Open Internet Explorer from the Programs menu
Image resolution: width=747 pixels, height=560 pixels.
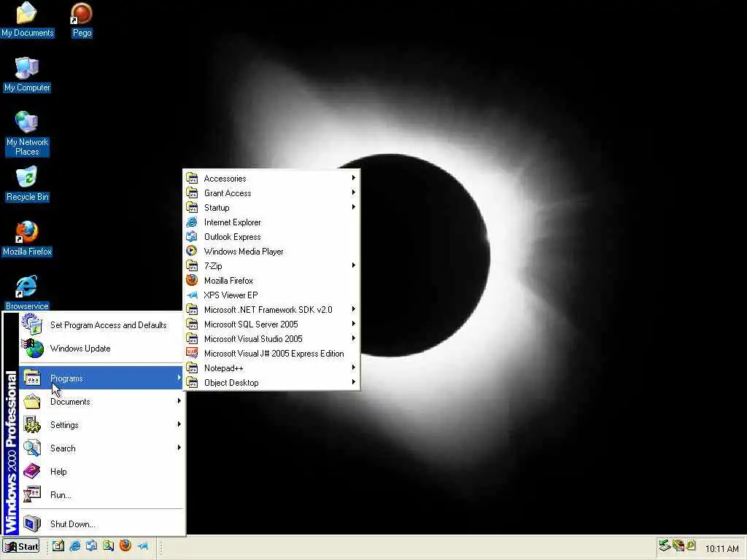click(271, 222)
